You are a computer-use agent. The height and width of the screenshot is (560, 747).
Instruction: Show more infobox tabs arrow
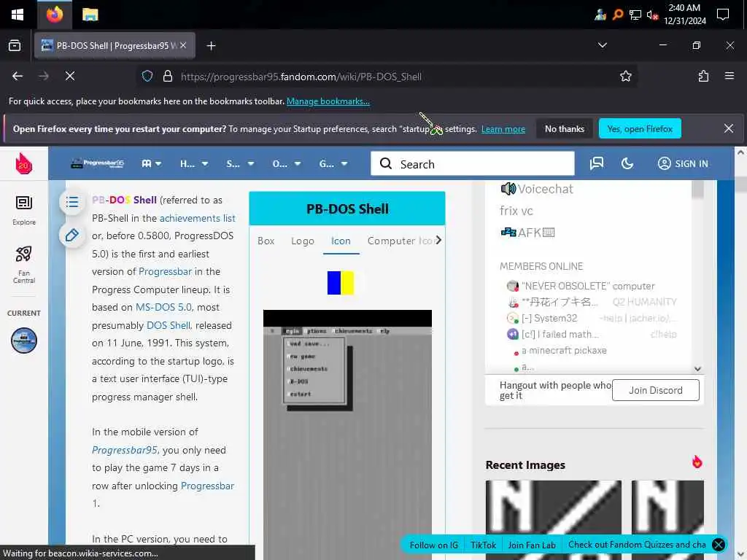(x=438, y=240)
